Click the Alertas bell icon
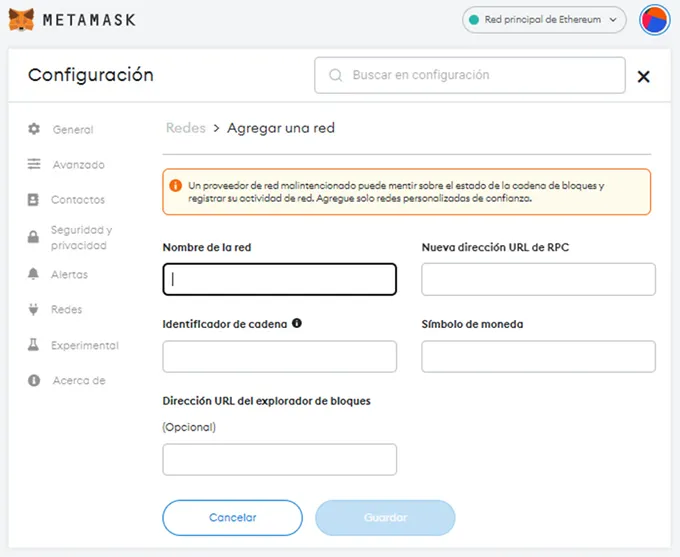Screen dimensions: 680x557 34,274
